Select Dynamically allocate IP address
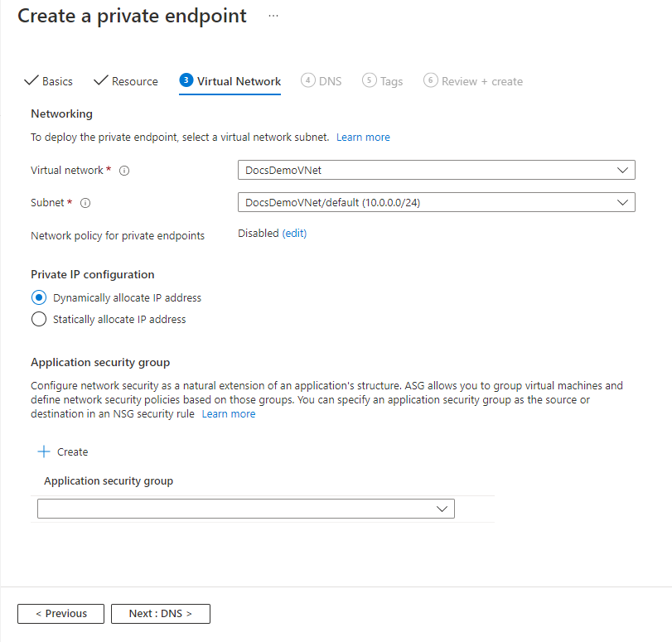Viewport: 672px width, 642px height. point(38,297)
